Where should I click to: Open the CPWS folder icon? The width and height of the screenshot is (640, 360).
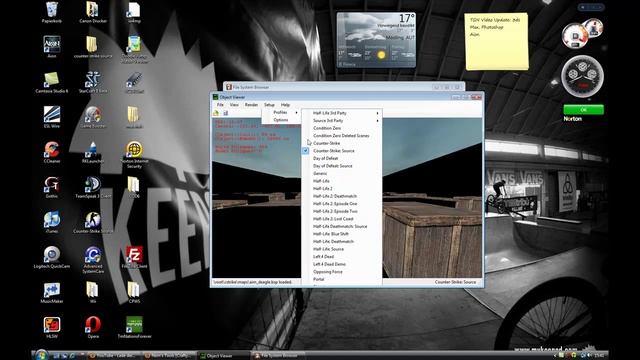pos(134,293)
